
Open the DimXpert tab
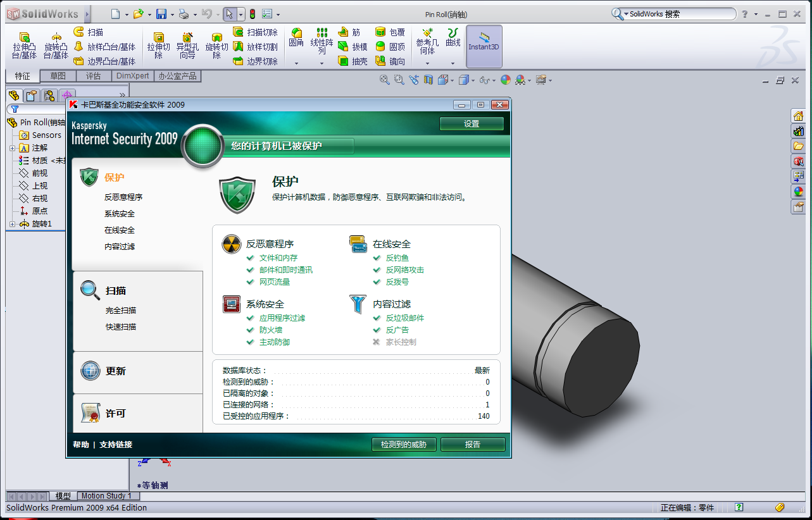[x=133, y=76]
